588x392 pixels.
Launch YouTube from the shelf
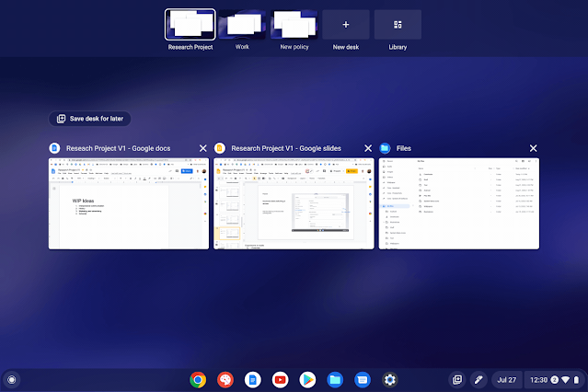280,380
